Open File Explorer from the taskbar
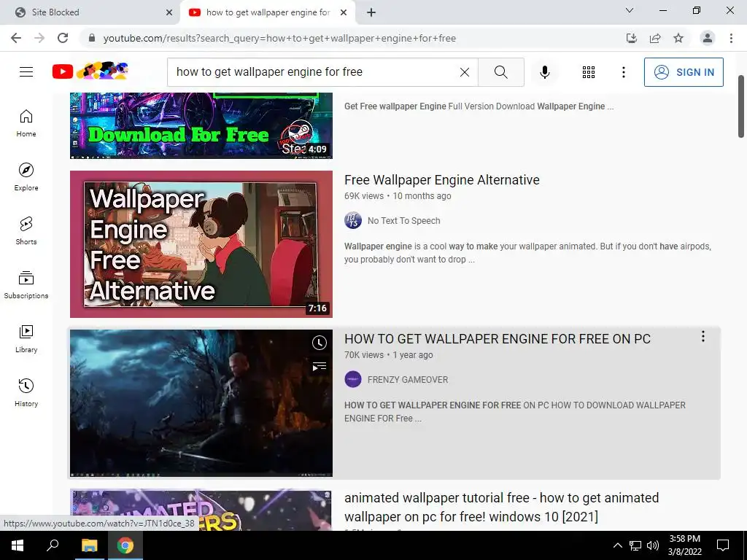 [89, 545]
